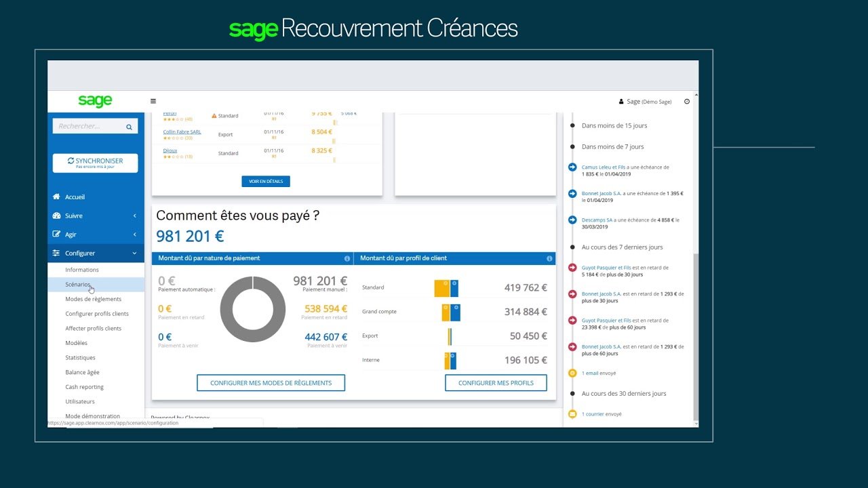Viewport: 868px width, 488px height.
Task: Expand the Suivre menu chevron
Action: pos(134,216)
